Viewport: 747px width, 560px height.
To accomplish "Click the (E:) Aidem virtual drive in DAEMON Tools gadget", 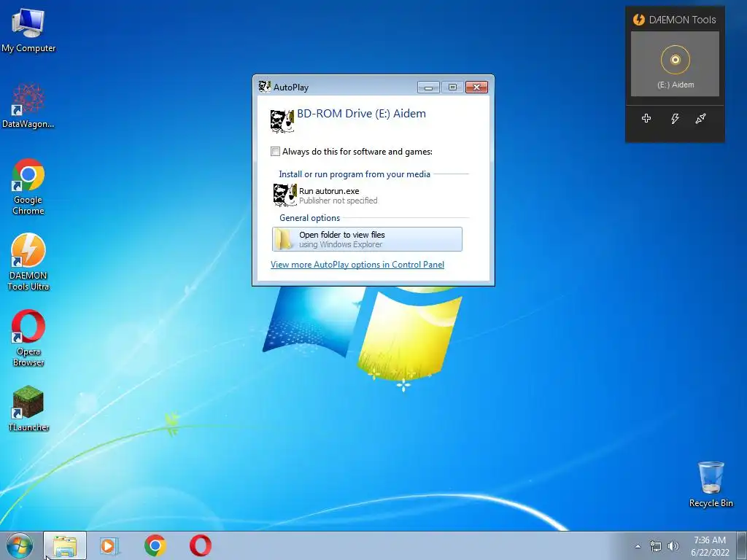I will tap(675, 64).
